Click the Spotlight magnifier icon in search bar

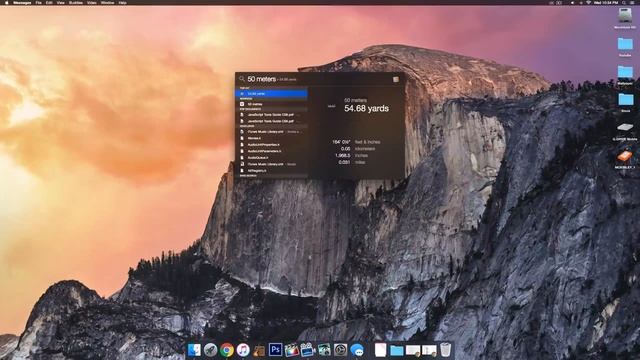click(x=242, y=79)
